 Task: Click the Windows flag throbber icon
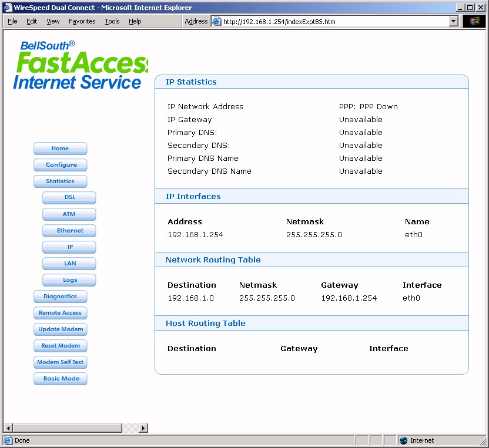(x=474, y=21)
